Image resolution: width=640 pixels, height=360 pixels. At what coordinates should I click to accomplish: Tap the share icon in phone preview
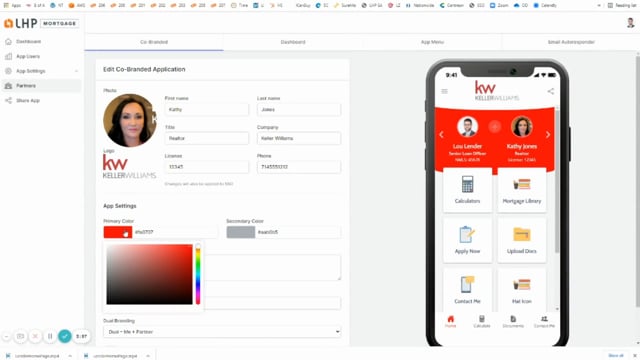point(551,91)
